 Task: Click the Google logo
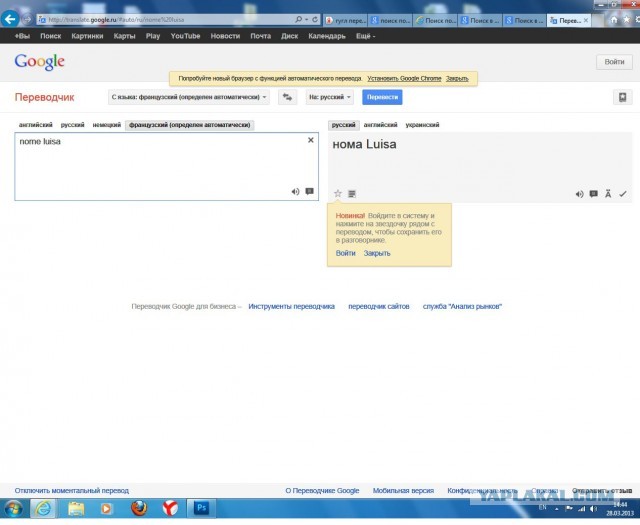pos(40,62)
